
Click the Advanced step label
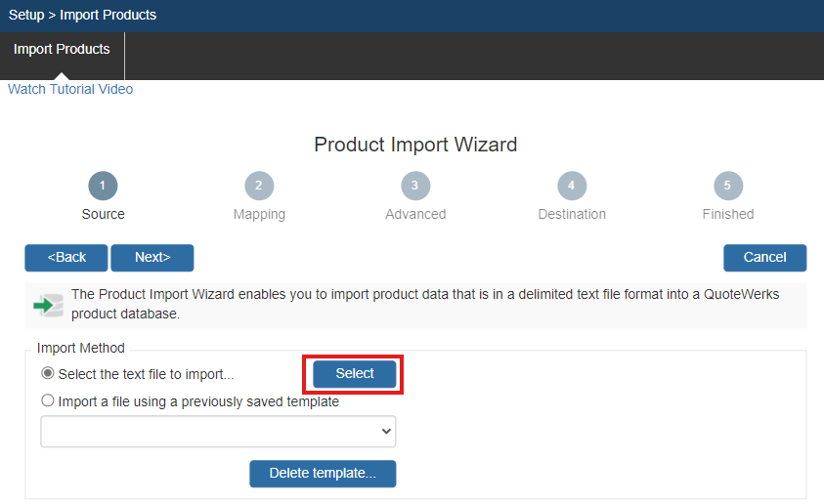click(415, 214)
